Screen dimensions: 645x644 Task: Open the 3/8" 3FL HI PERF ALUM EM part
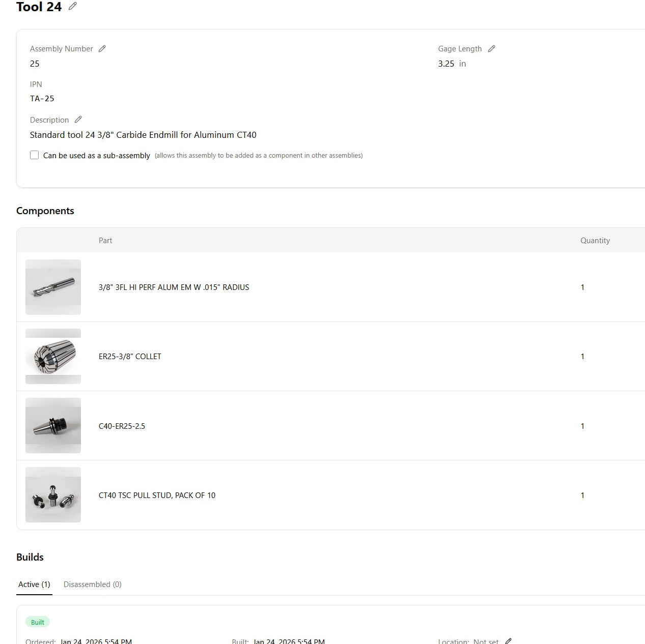click(x=174, y=287)
